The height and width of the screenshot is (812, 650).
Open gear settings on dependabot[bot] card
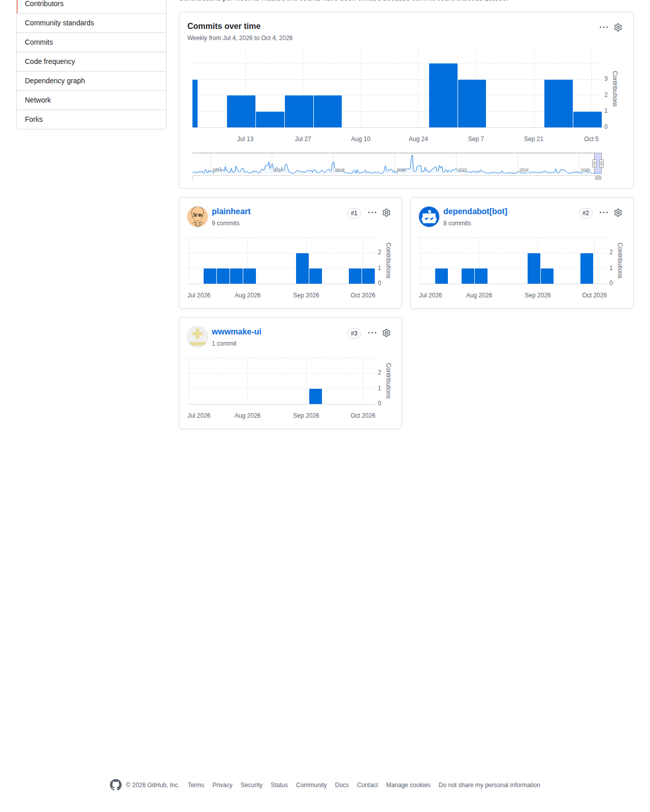pyautogui.click(x=618, y=213)
